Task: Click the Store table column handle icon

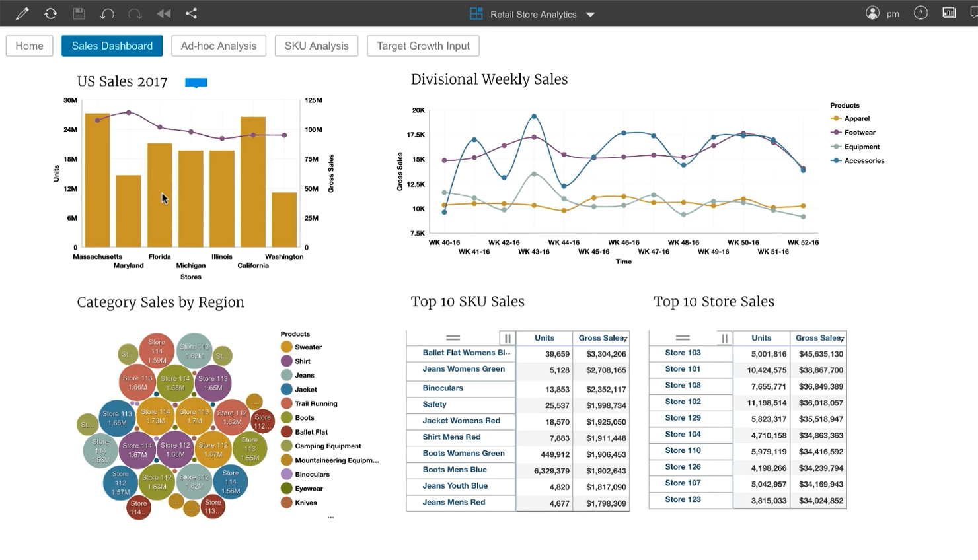Action: point(725,339)
